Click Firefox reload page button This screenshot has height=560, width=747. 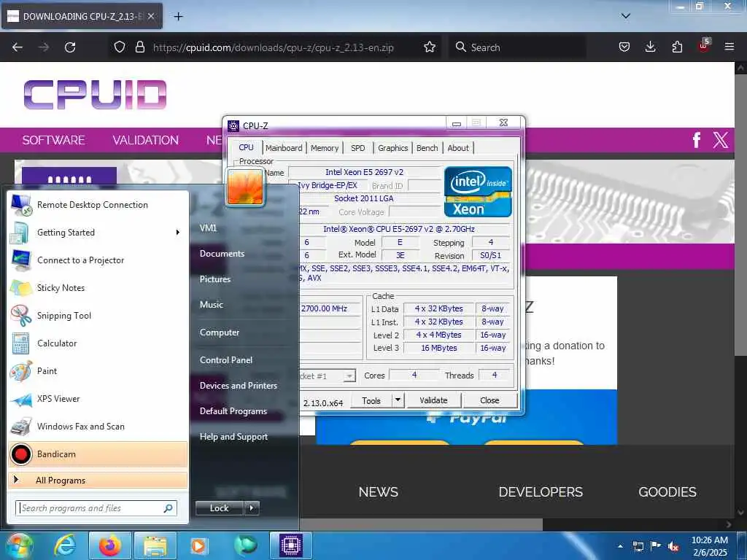click(70, 47)
